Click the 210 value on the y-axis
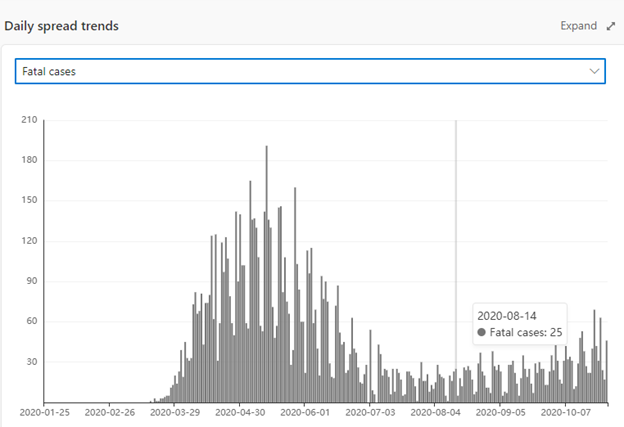The image size is (624, 427). point(29,121)
